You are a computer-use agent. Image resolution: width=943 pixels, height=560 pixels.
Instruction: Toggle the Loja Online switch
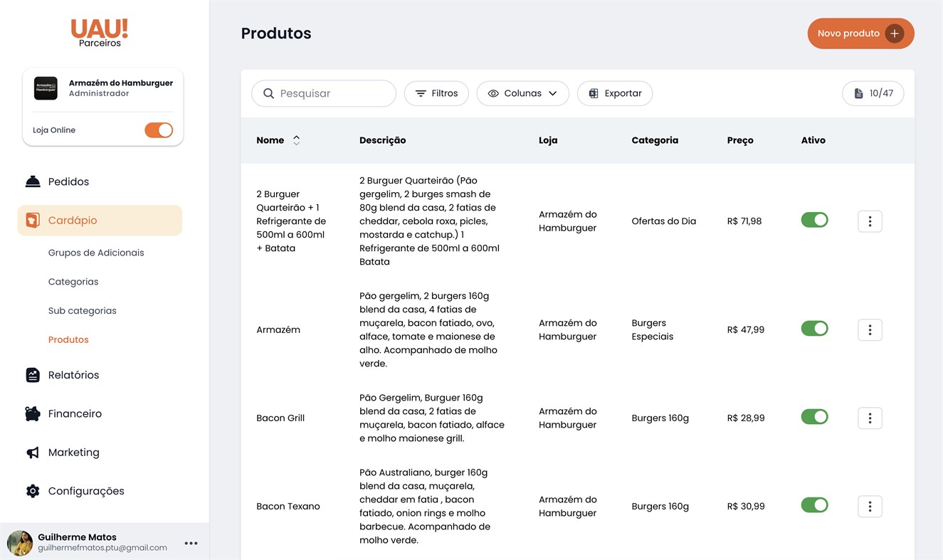159,130
